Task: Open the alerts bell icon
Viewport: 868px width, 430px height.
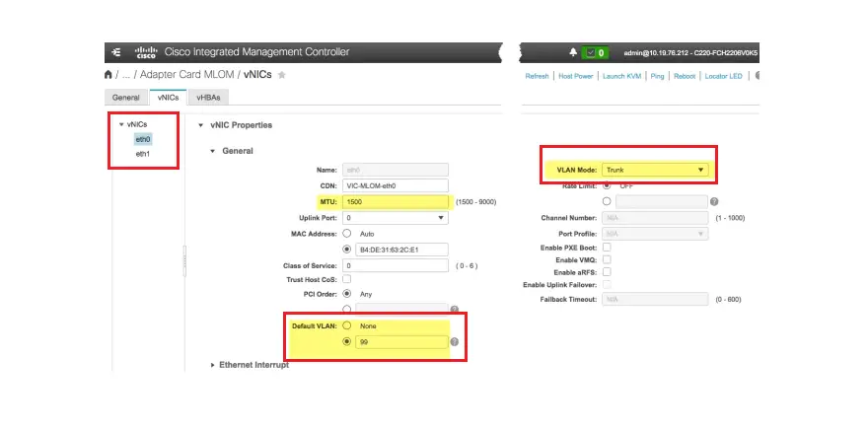Action: 573,52
